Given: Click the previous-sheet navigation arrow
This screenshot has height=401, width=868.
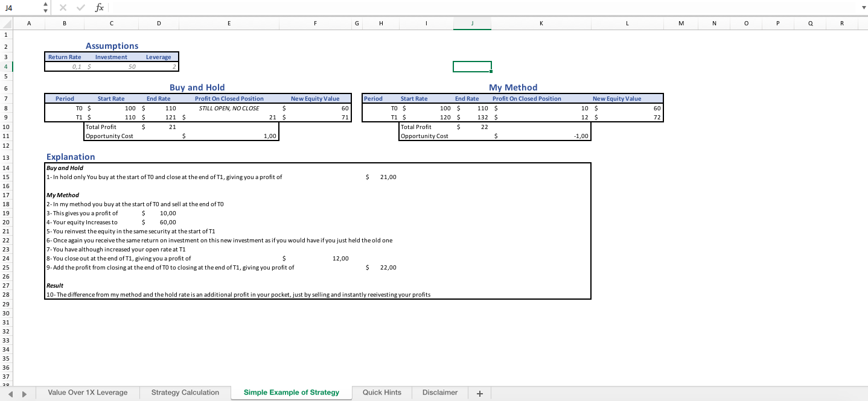Looking at the screenshot, I should point(10,393).
